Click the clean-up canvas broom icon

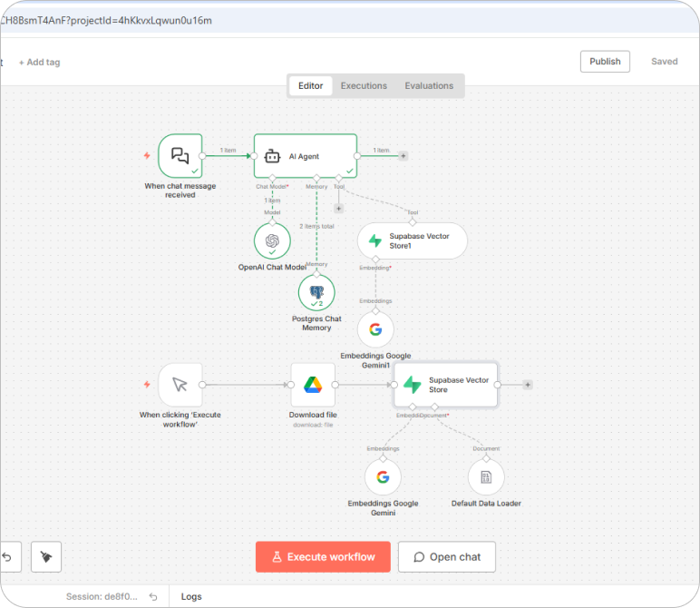[x=46, y=557]
